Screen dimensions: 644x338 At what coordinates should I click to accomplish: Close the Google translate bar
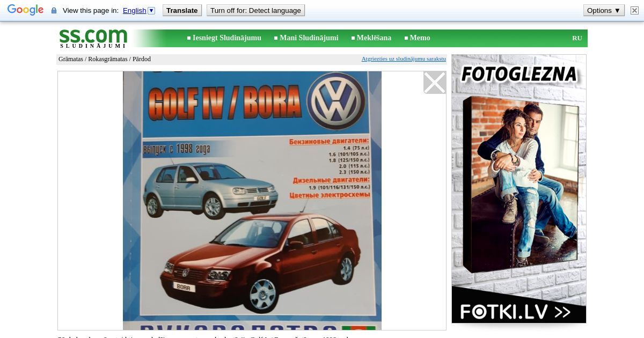[x=634, y=11]
